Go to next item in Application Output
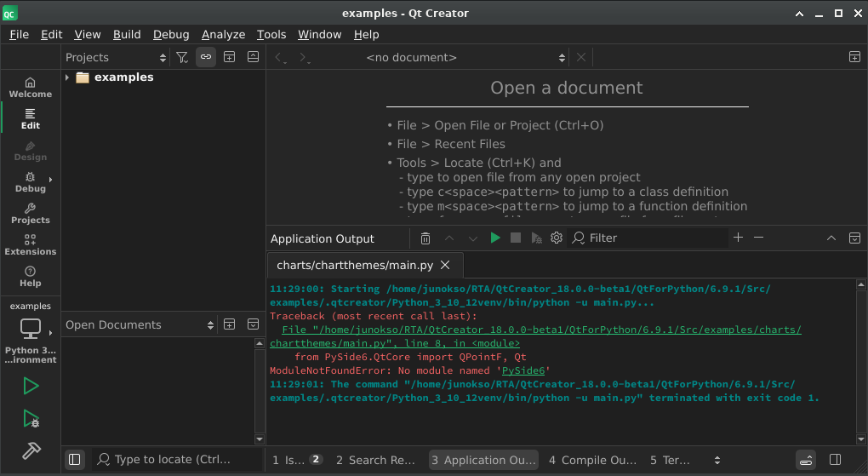This screenshot has height=476, width=868. [473, 238]
